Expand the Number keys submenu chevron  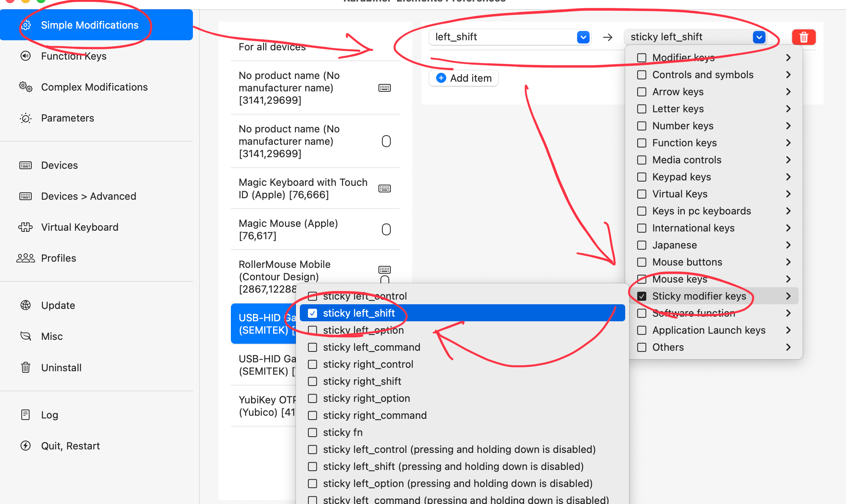[788, 126]
